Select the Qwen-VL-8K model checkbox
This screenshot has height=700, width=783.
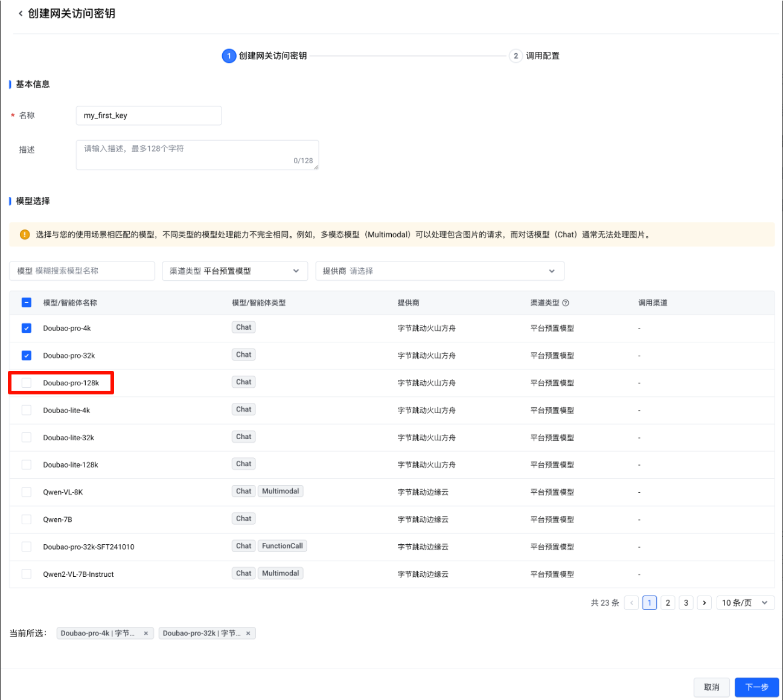click(27, 492)
